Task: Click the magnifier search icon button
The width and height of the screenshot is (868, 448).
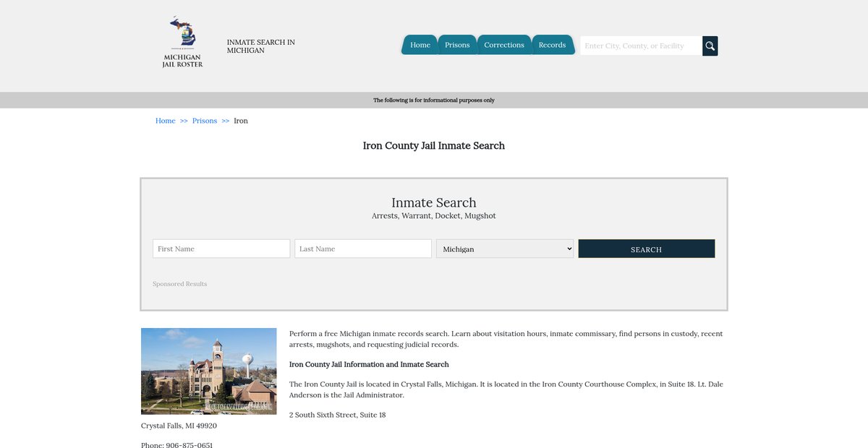Action: pyautogui.click(x=710, y=46)
